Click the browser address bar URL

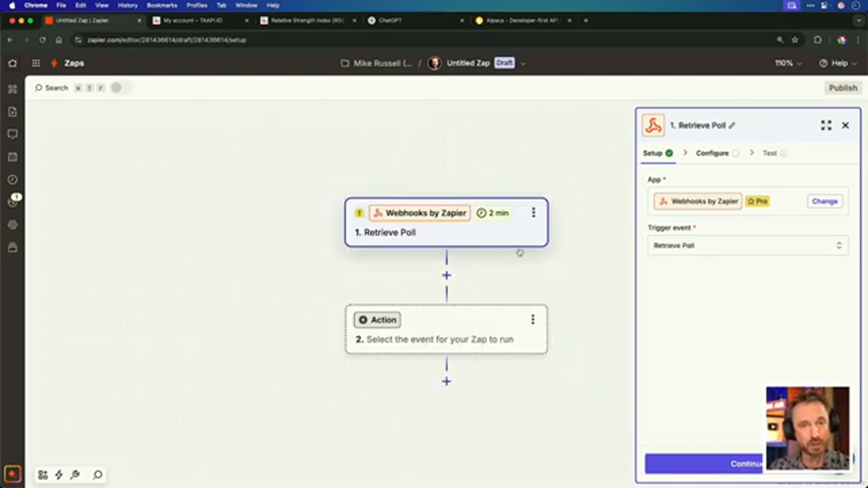pyautogui.click(x=167, y=40)
